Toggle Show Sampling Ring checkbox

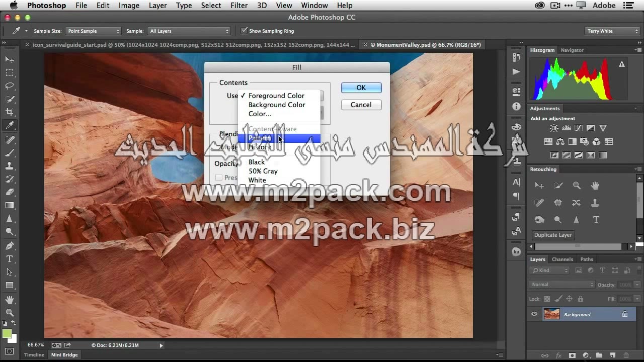[244, 31]
